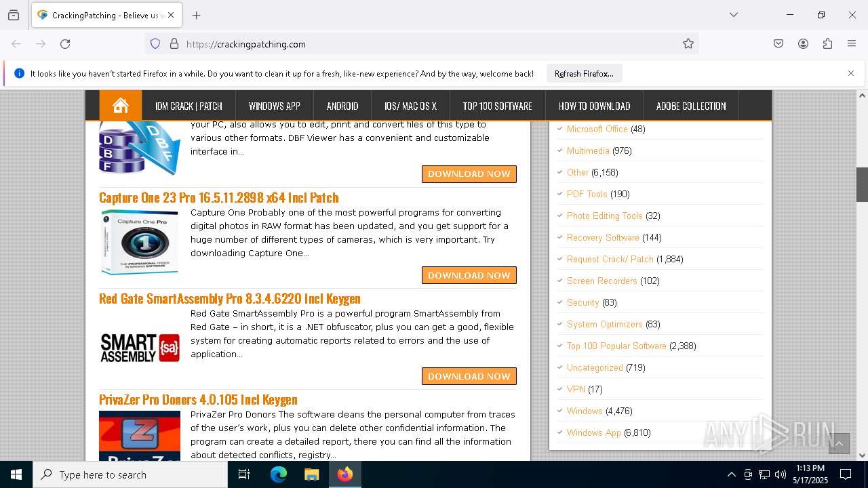This screenshot has width=868, height=488.
Task: Open the WINDOWS APP menu
Action: 275,106
